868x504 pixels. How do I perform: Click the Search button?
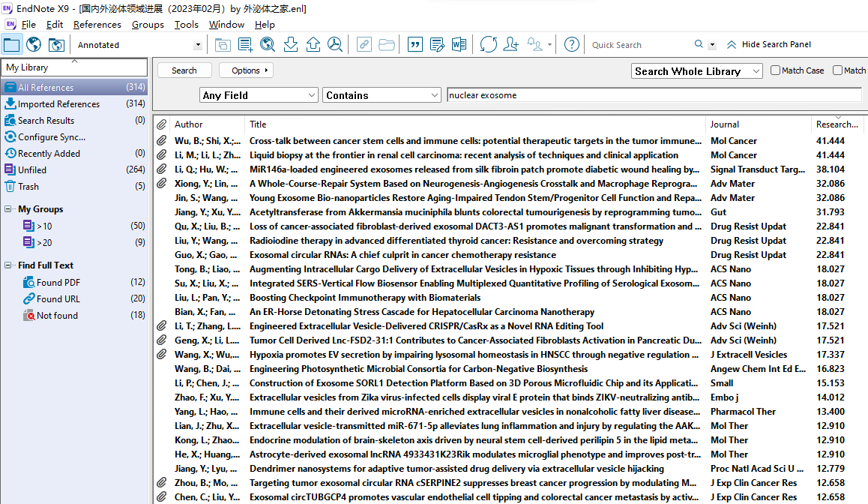coord(184,70)
